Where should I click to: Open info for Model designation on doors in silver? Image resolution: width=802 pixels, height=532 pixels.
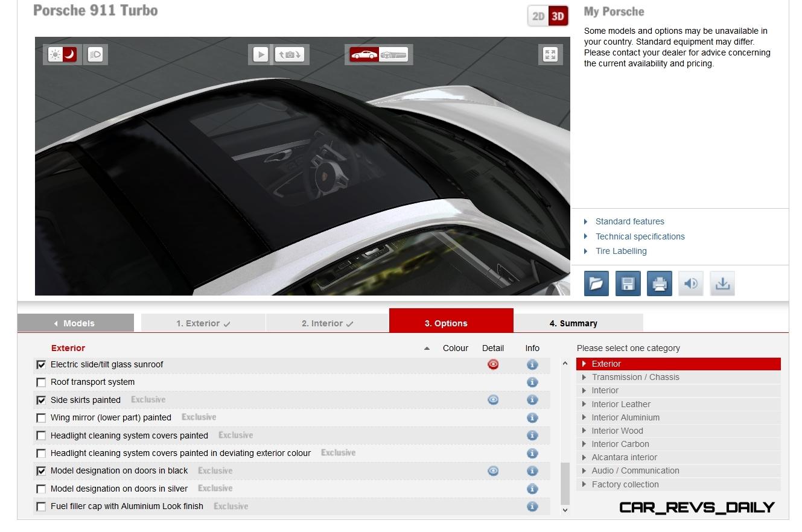coord(532,489)
